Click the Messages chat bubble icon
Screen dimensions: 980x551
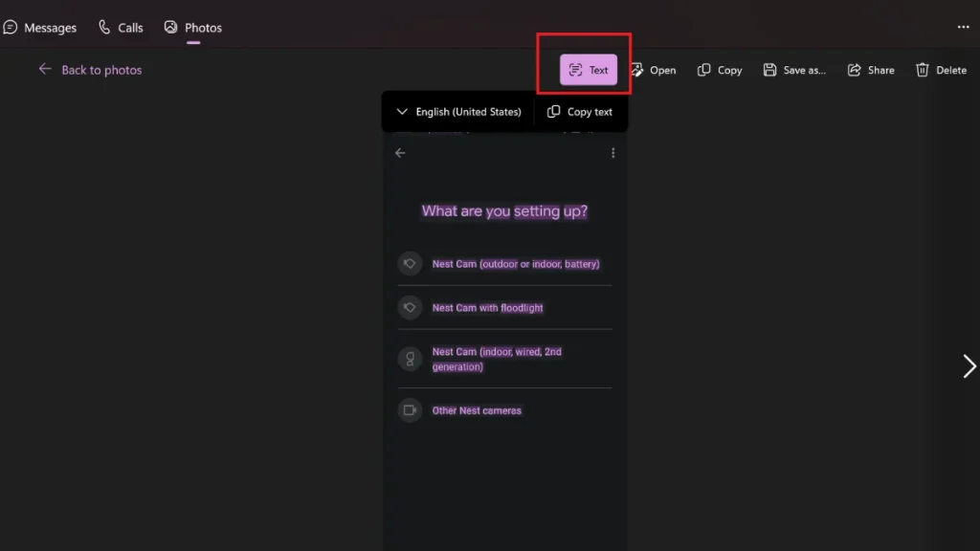click(x=10, y=28)
